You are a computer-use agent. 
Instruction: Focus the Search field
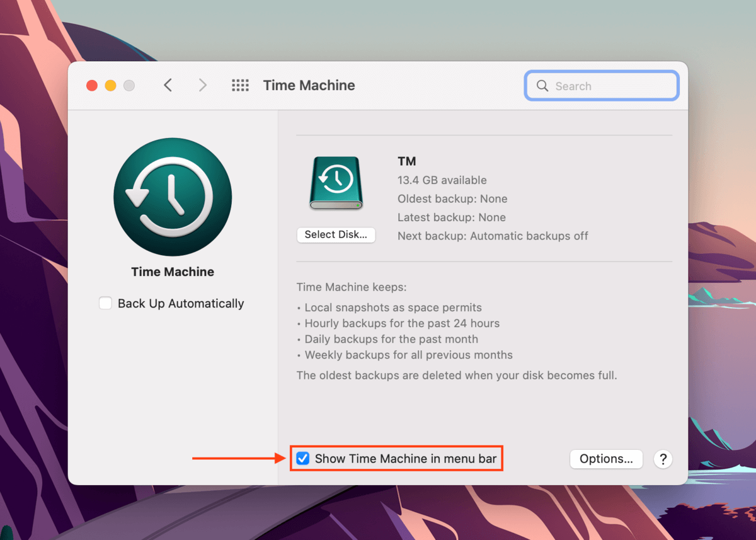tap(602, 86)
